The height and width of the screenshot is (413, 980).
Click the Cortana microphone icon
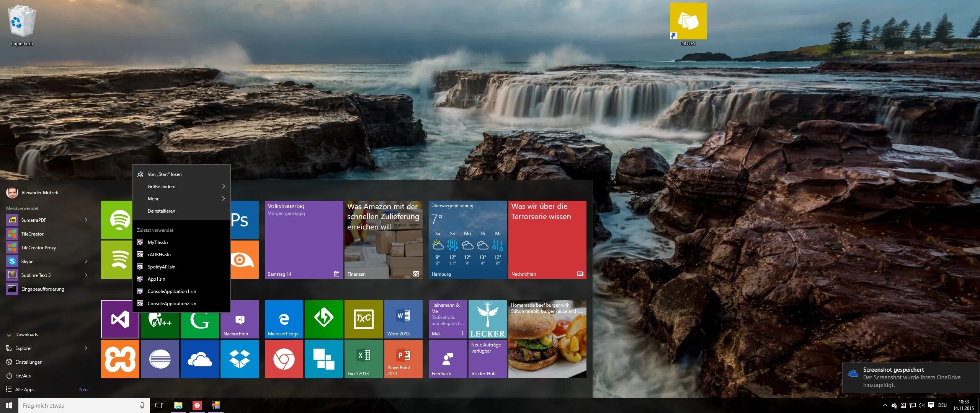pos(142,405)
